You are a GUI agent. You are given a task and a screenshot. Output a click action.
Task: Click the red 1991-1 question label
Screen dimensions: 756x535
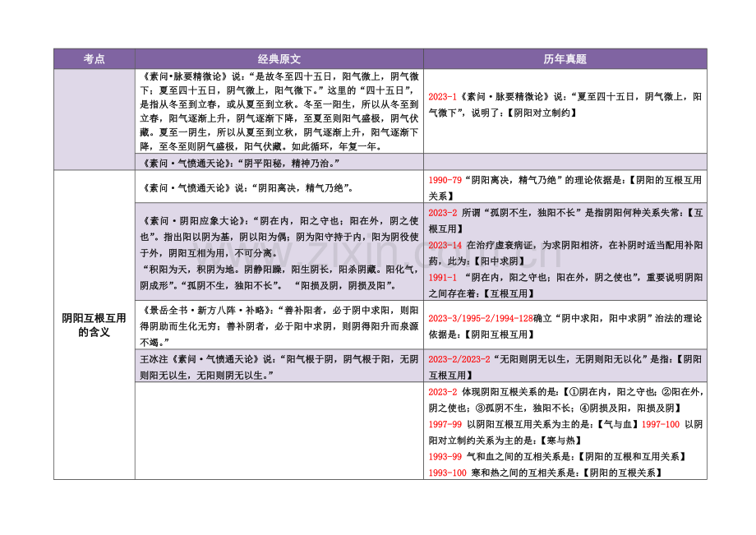(x=442, y=278)
